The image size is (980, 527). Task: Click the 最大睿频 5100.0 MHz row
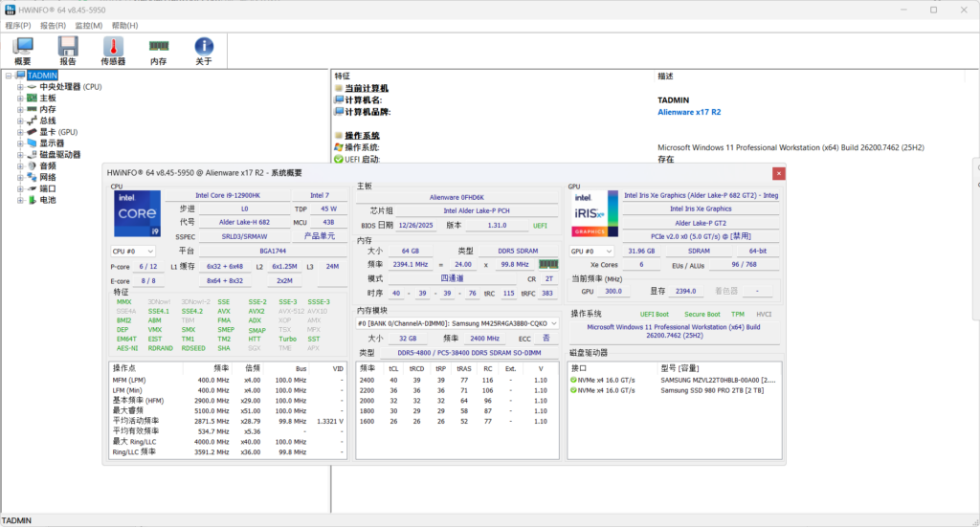tap(228, 411)
